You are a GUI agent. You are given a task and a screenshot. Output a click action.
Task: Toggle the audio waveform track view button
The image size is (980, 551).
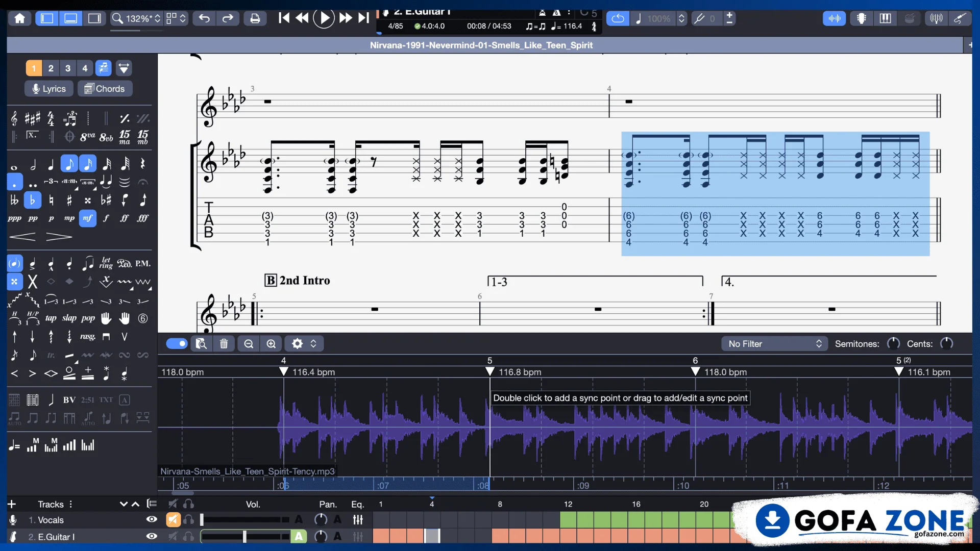pos(835,18)
